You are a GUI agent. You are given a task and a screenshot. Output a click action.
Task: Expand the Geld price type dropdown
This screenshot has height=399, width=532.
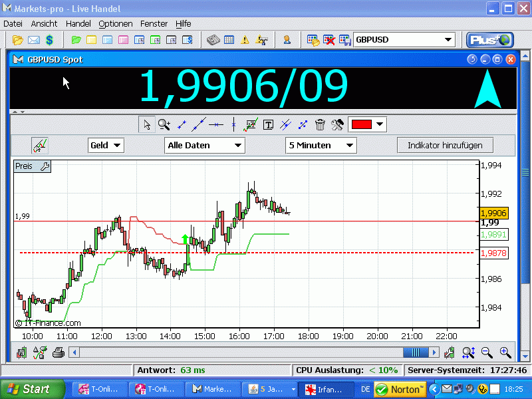[x=106, y=146]
